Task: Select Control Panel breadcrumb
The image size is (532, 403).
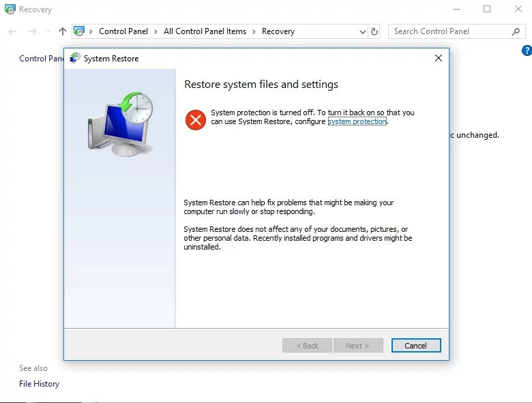Action: pos(123,31)
